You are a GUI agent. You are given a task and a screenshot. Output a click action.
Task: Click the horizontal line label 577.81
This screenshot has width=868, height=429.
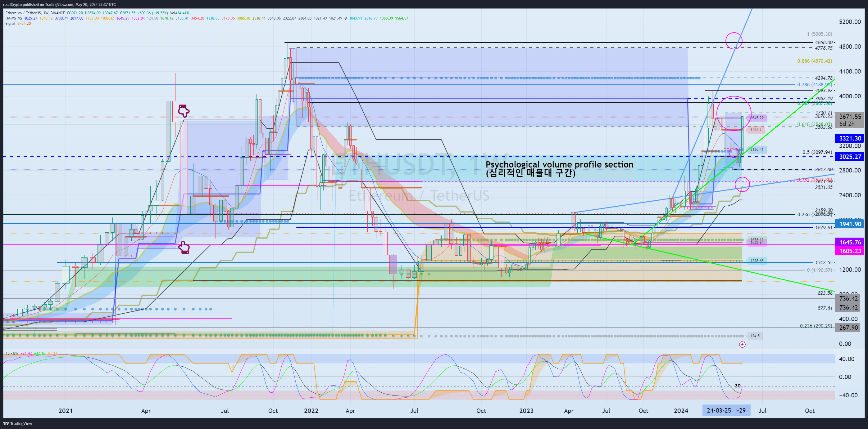coord(825,308)
